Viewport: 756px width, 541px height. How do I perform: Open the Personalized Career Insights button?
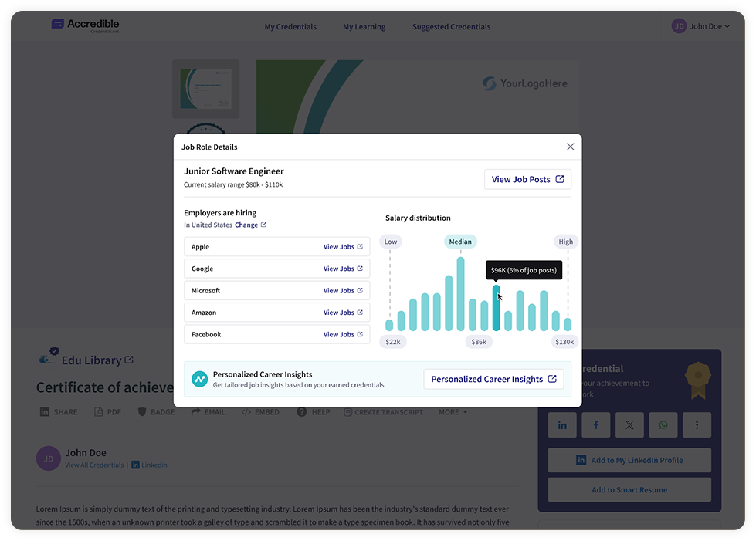pyautogui.click(x=493, y=379)
